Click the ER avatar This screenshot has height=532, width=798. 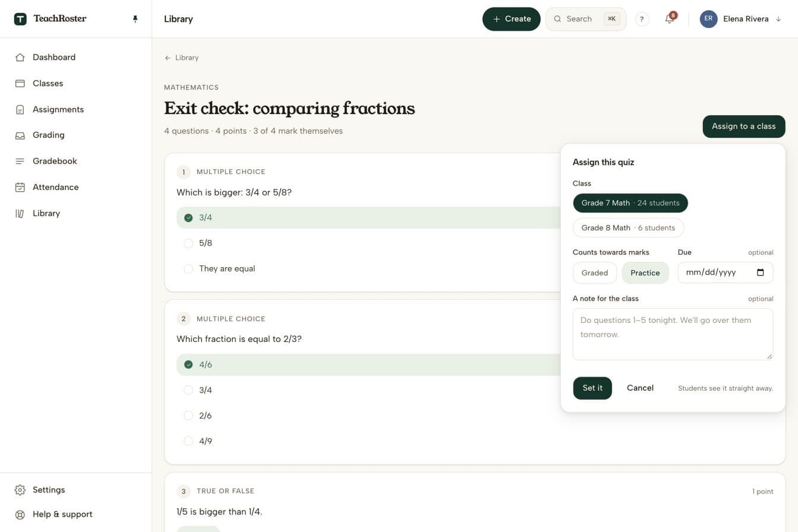point(708,19)
